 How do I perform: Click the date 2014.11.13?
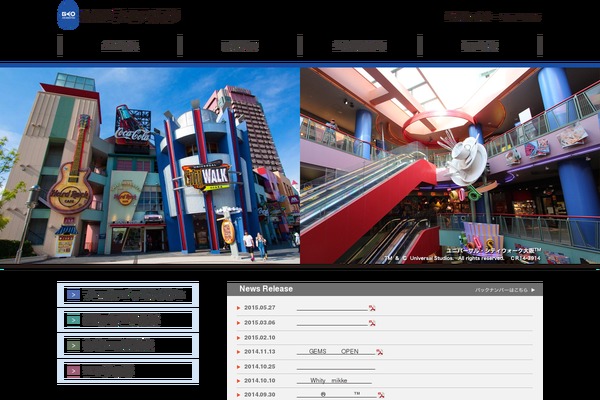point(260,351)
